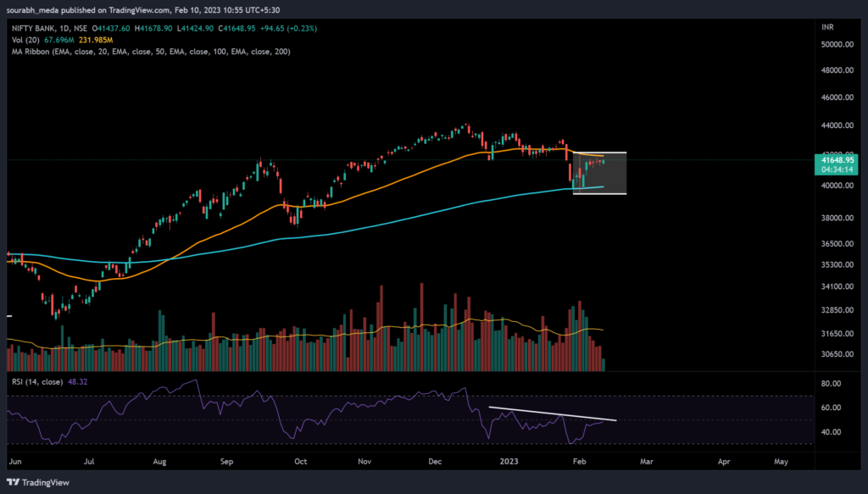The image size is (868, 494).
Task: Click the Aug label on time axis
Action: pyautogui.click(x=159, y=461)
